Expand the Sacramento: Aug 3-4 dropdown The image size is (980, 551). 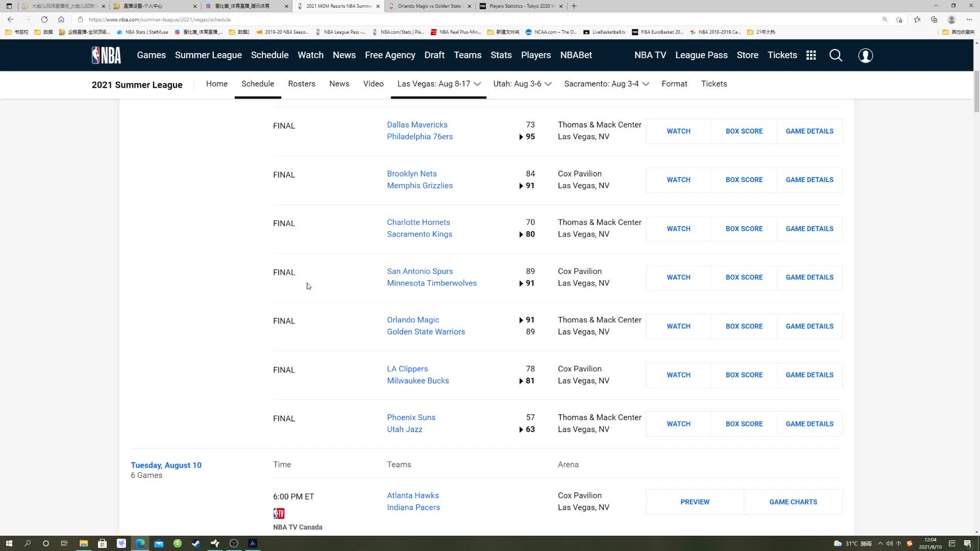point(606,84)
